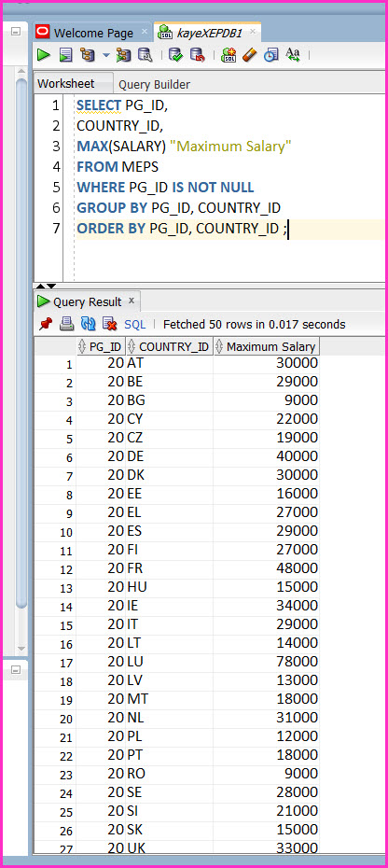Screen dimensions: 388x868
Task: Click the left panel vertical scrollbar
Action: click(x=21, y=343)
